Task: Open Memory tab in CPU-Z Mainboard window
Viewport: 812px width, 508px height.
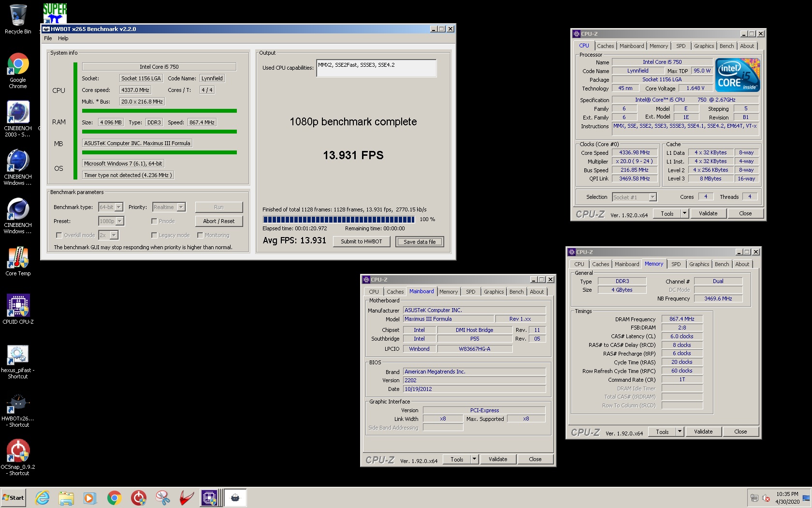Action: click(x=448, y=292)
